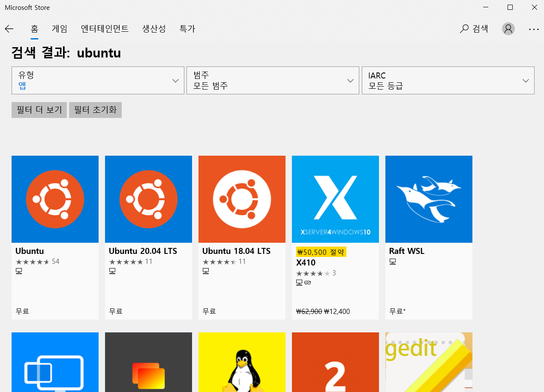Expand the 범주 category filter dropdown
Screen dimensions: 544x392
coord(273,80)
